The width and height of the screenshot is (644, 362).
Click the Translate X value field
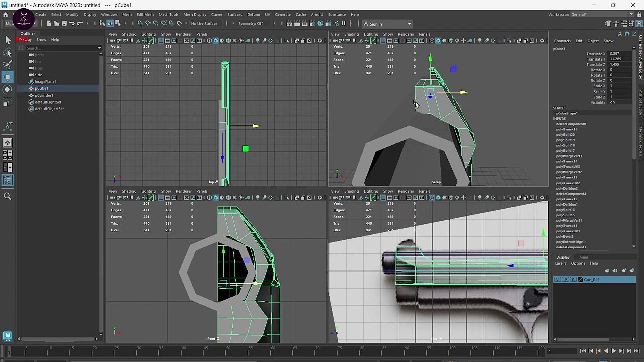620,54
